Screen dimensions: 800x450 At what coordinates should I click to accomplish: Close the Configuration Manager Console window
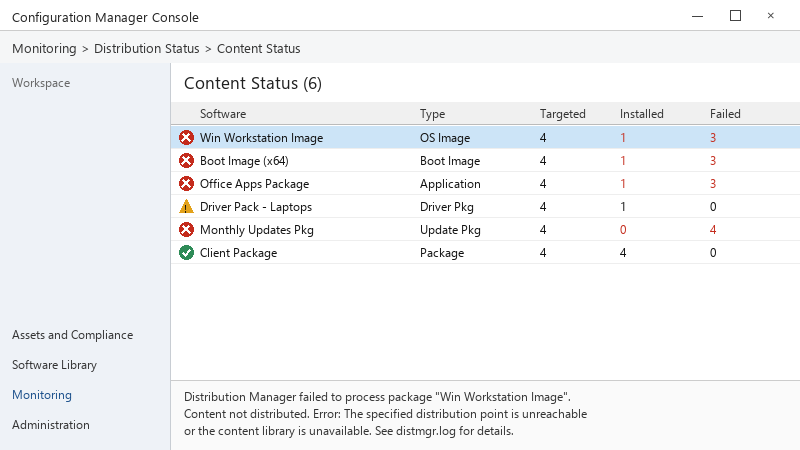tap(770, 16)
